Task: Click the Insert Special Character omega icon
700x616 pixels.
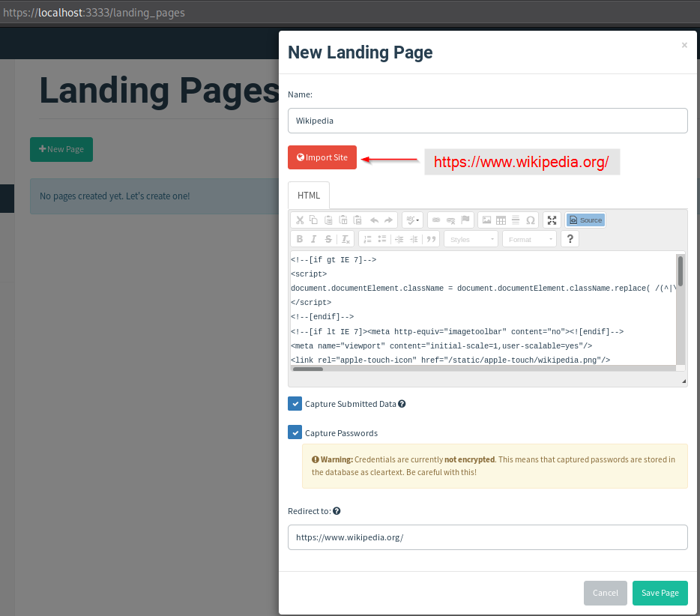Action: 530,220
